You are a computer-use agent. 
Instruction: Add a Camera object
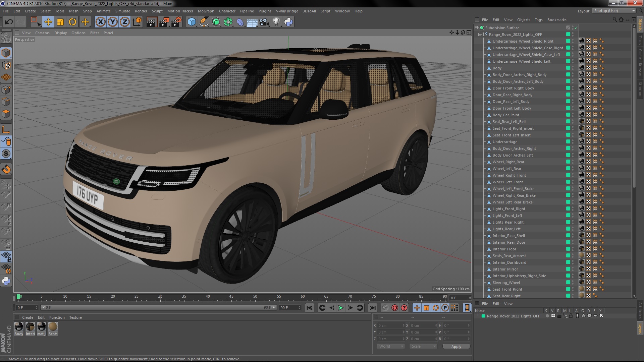(x=264, y=22)
